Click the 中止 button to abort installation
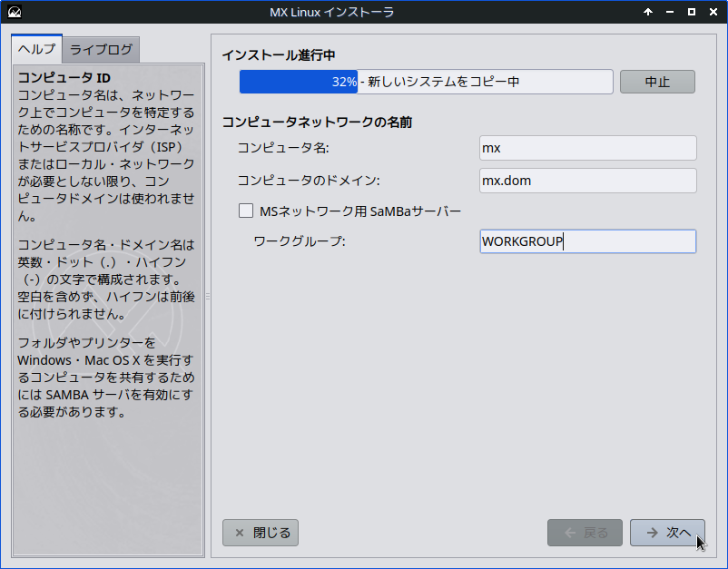Image resolution: width=728 pixels, height=569 pixels. pyautogui.click(x=657, y=82)
